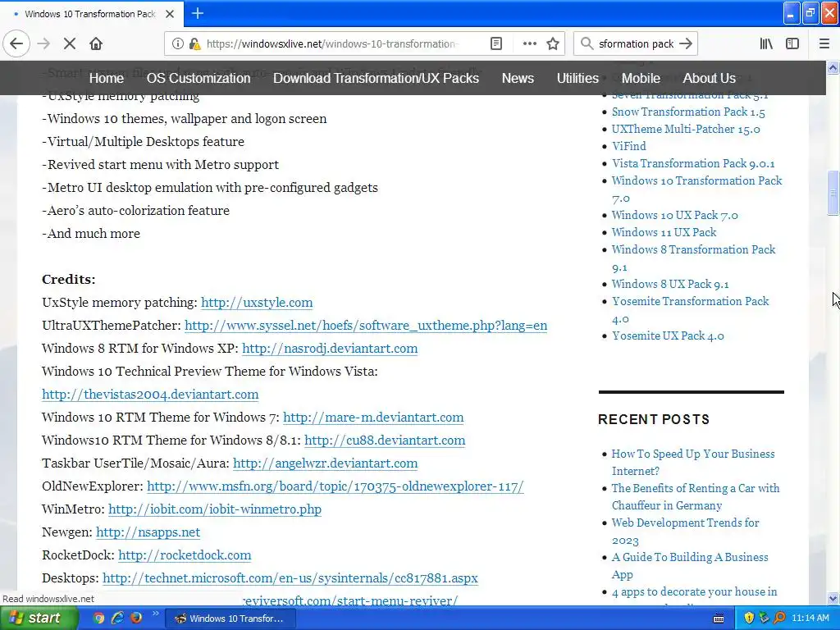
Task: Open the syssel.net uxtheme link
Action: pyautogui.click(x=365, y=325)
